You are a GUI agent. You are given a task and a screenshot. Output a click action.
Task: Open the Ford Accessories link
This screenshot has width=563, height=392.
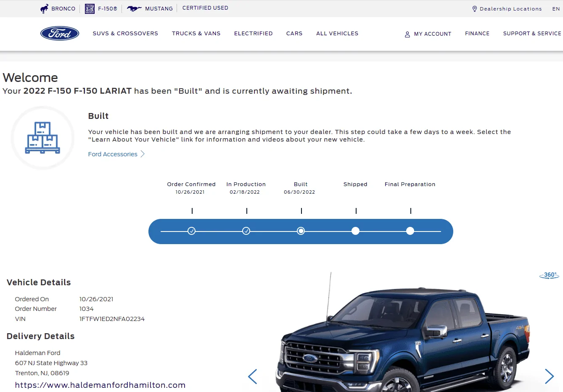click(113, 154)
